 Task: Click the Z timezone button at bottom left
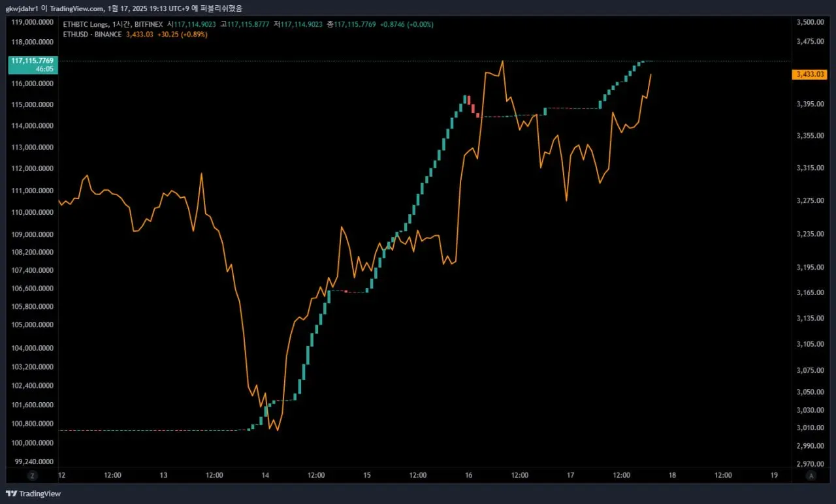32,476
